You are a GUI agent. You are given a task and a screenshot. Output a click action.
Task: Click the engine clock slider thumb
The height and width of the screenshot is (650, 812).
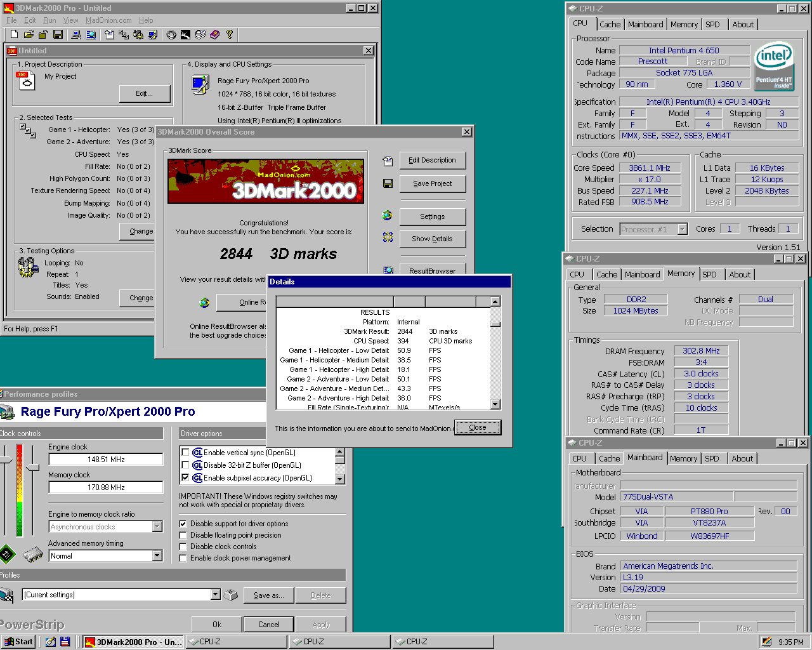5,460
